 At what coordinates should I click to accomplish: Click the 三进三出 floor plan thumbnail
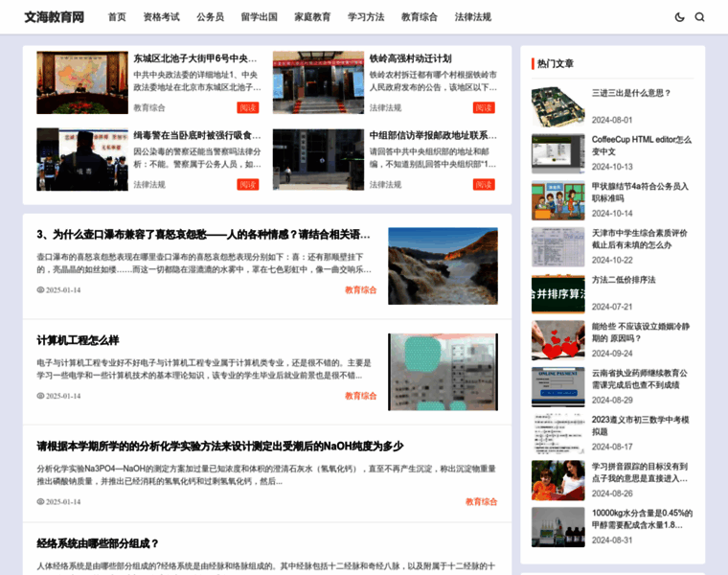[558, 106]
